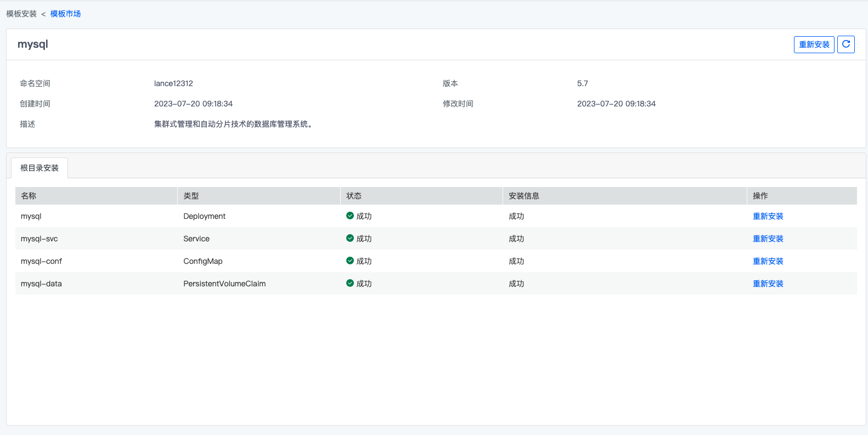The height and width of the screenshot is (435, 868).
Task: Click the green success icon for mysql
Action: pos(350,216)
